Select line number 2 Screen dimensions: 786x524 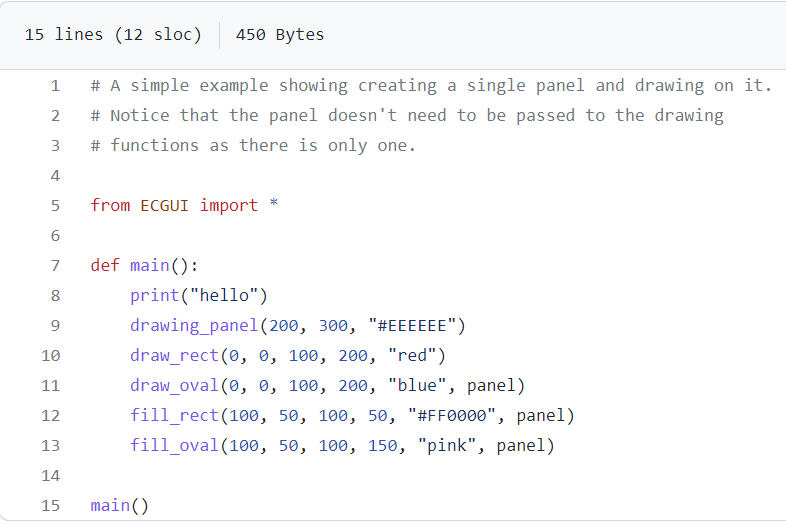tap(55, 116)
